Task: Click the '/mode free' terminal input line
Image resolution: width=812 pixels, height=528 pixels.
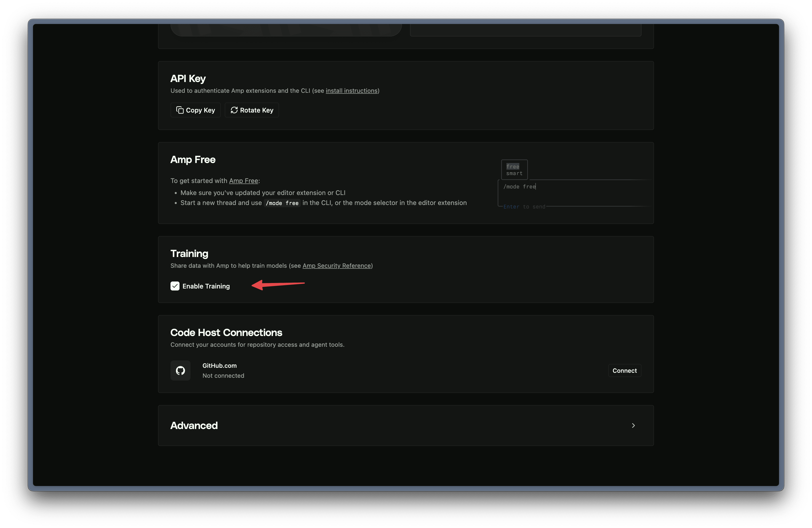Action: pos(519,186)
